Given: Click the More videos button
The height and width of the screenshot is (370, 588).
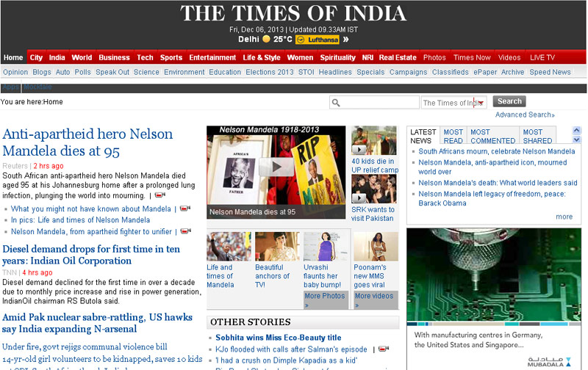Looking at the screenshot, I should [375, 300].
